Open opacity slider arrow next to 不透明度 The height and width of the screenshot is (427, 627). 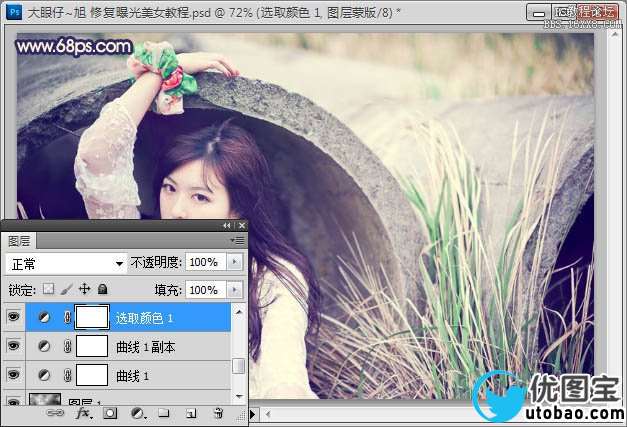[x=234, y=262]
